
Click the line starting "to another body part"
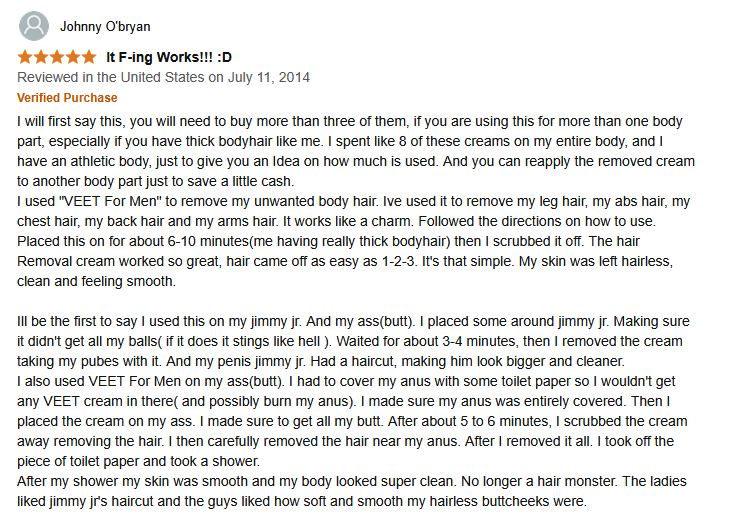[x=156, y=181]
